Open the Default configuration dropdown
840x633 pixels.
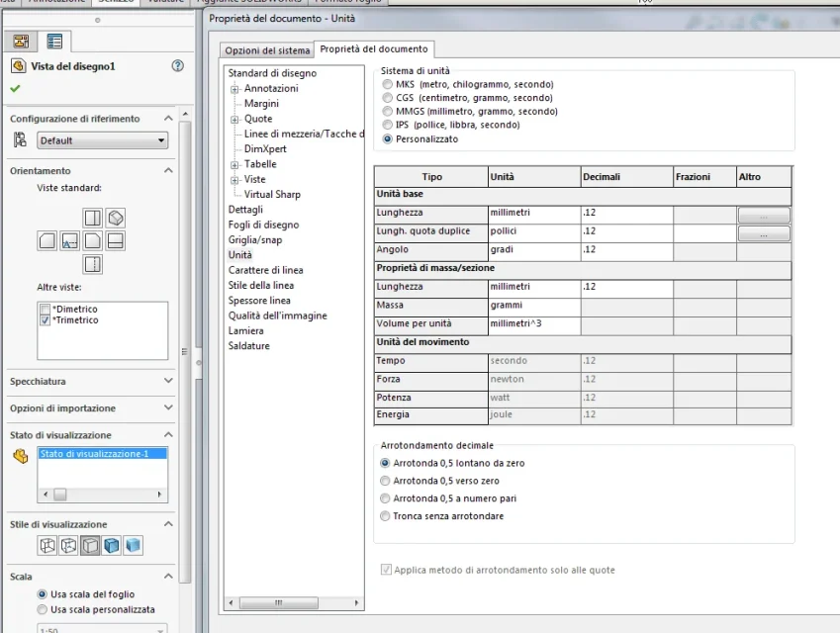click(102, 140)
